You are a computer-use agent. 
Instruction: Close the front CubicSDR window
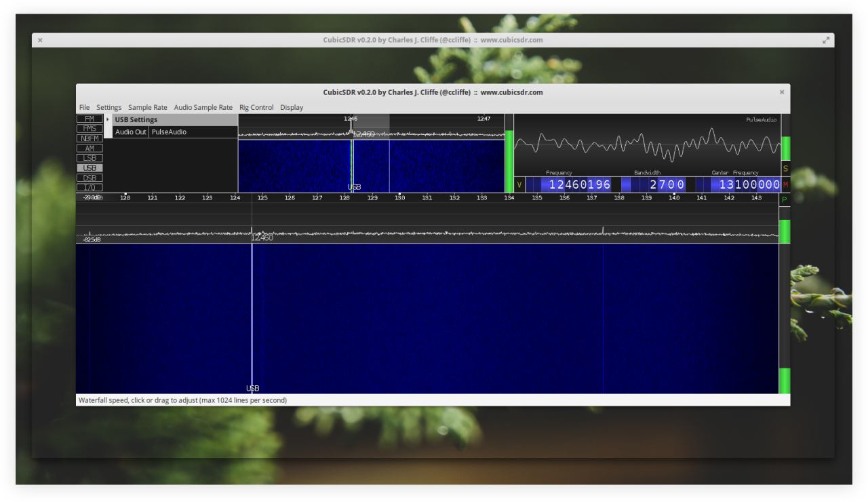(x=781, y=92)
